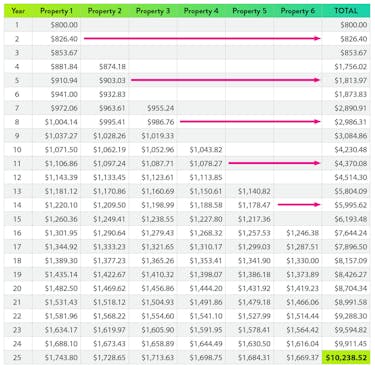Click the Property 6 column header
The width and height of the screenshot is (375, 369).
pos(298,11)
